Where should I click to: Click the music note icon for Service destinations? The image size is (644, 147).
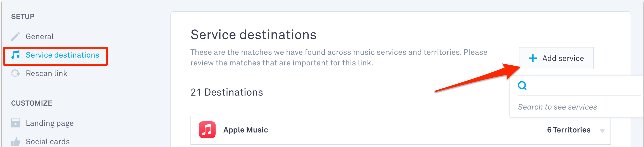[16, 55]
